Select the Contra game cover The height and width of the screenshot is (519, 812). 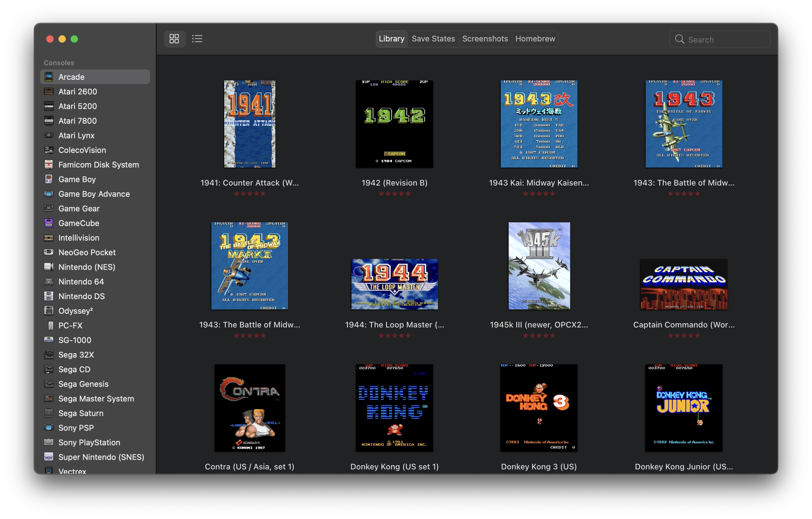click(x=249, y=408)
